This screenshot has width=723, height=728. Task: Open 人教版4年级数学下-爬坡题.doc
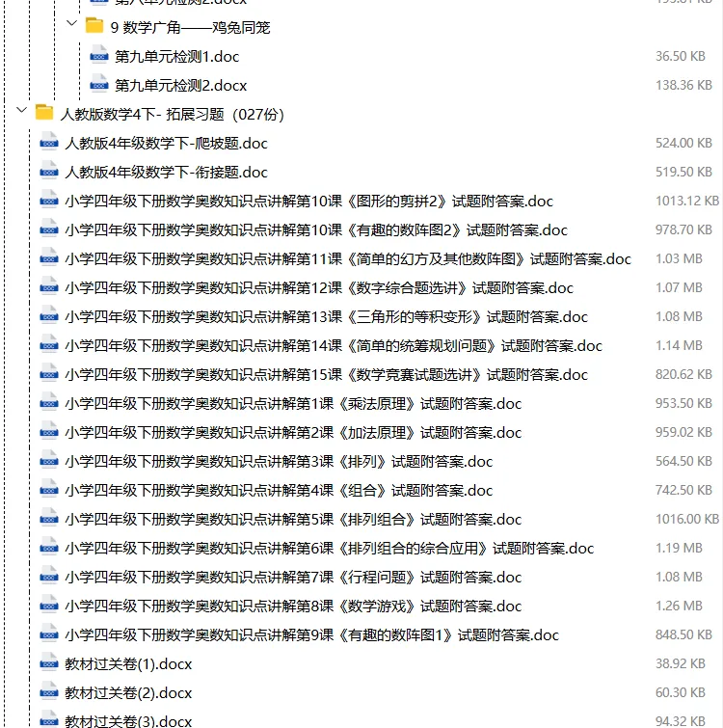166,144
